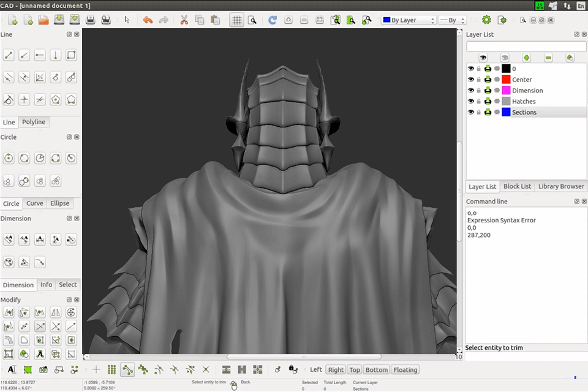Open the Block List tab

(x=516, y=186)
